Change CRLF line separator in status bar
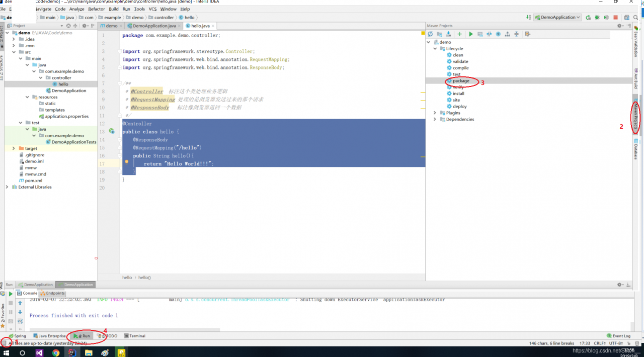644x357 pixels. click(x=600, y=343)
